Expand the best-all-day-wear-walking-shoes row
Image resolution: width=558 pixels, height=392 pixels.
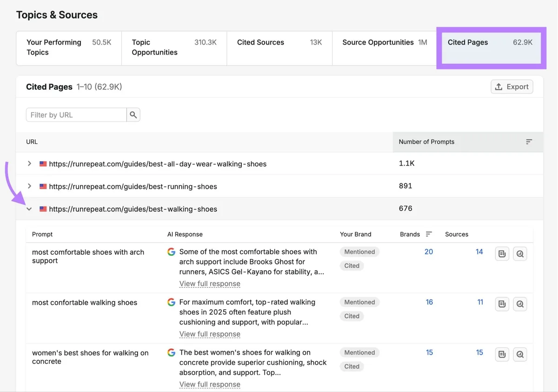pos(29,164)
